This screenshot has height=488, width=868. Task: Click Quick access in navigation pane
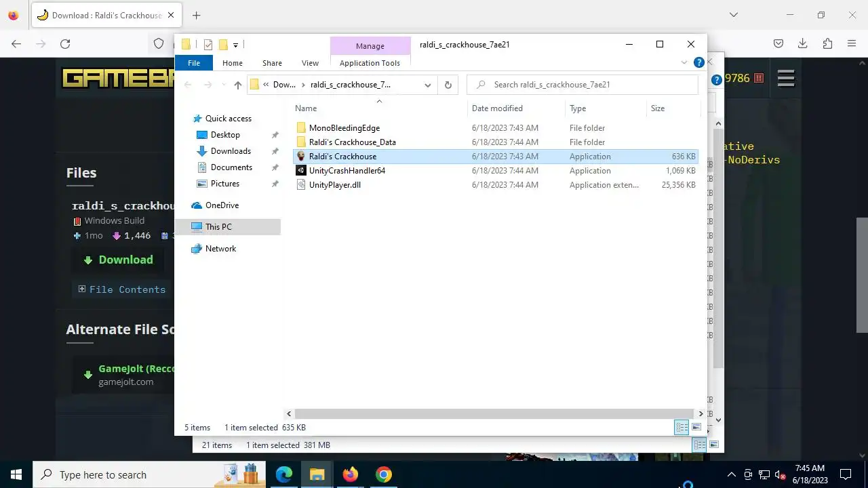click(x=228, y=119)
